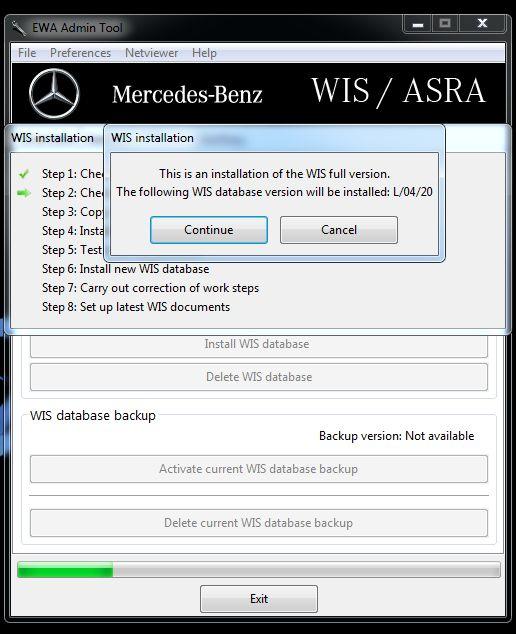Open the Netviewer menu
The width and height of the screenshot is (516, 634).
pos(152,53)
